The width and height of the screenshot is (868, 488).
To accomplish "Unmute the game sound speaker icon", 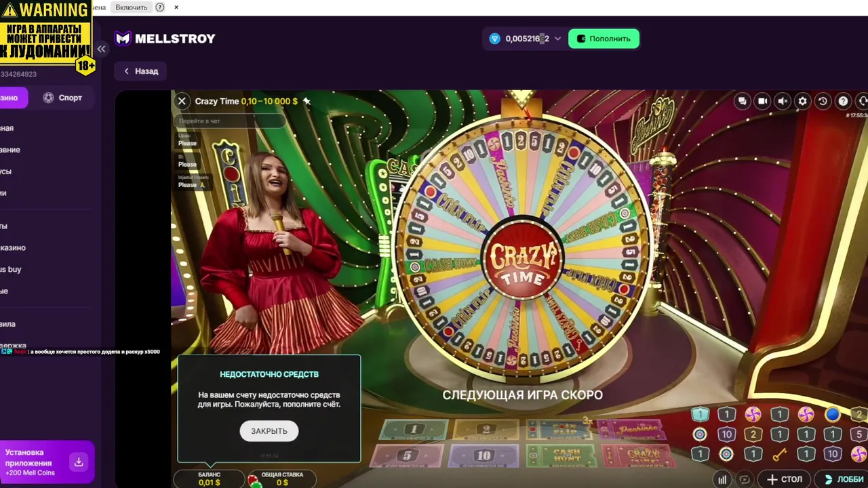I will (783, 101).
